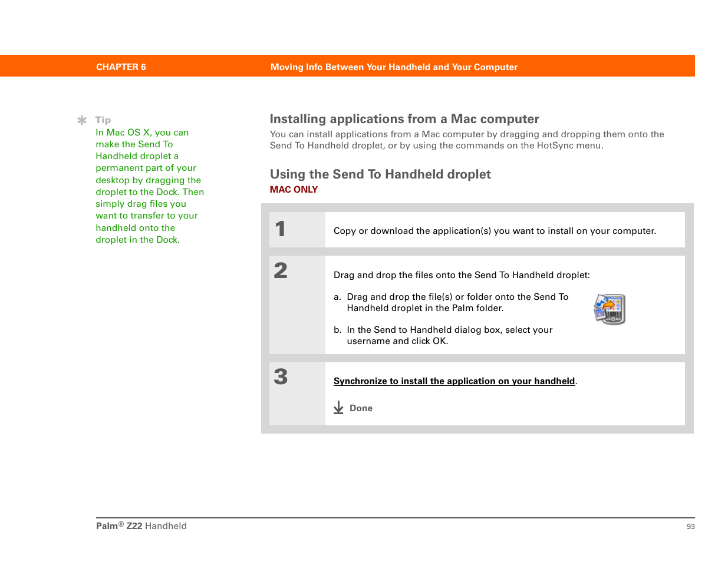Screen dimensions: 728x562
Task: Click the "You can install applications from a Mac" paragraph
Action: pos(467,140)
